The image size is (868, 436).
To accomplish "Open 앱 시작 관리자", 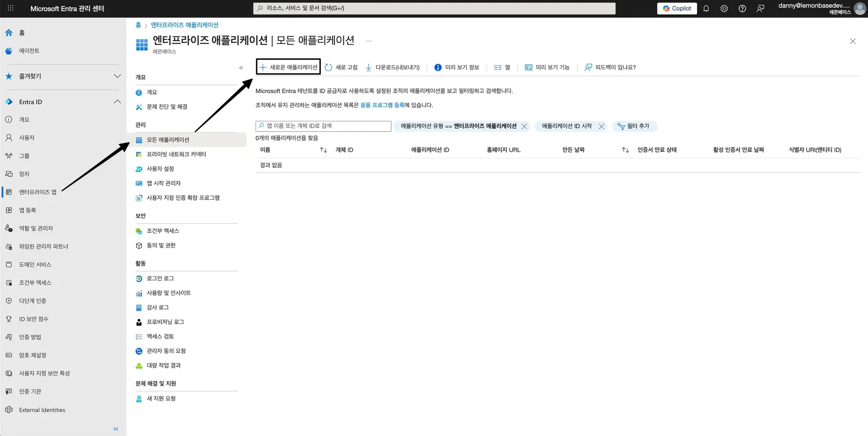I will pyautogui.click(x=164, y=183).
